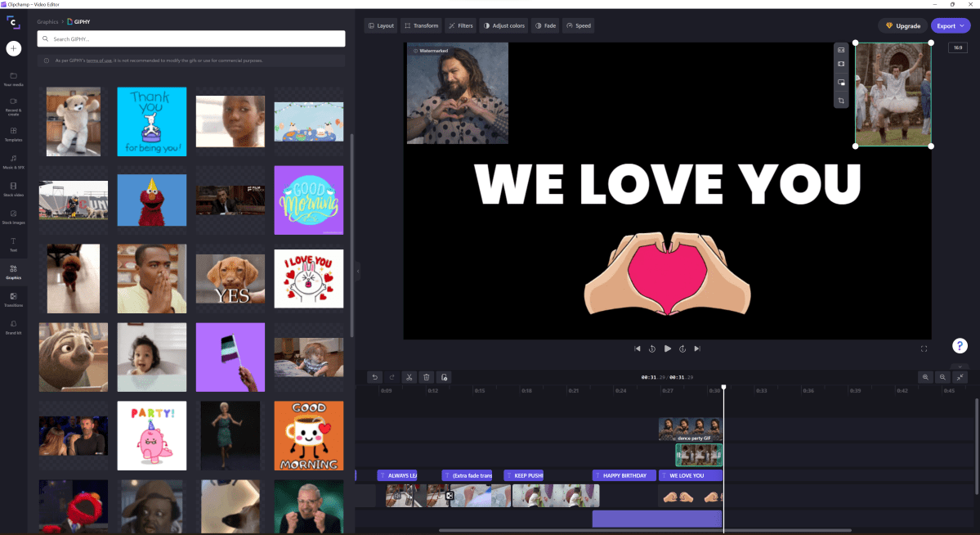Click the plus button to add media

click(x=14, y=48)
